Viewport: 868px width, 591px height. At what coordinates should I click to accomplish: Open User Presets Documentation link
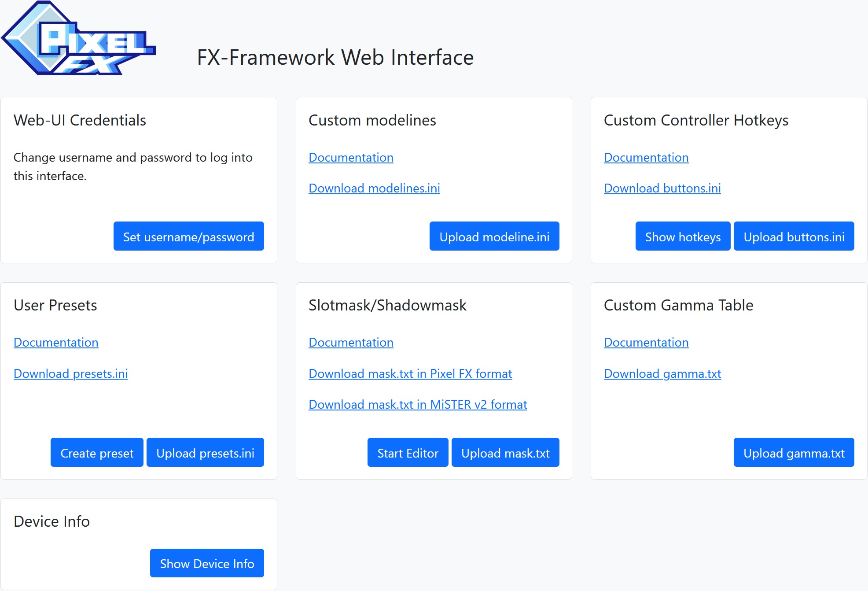pyautogui.click(x=56, y=343)
